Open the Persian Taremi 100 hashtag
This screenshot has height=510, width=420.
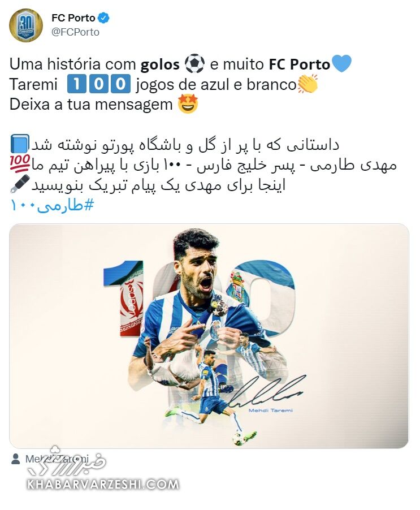(x=53, y=206)
